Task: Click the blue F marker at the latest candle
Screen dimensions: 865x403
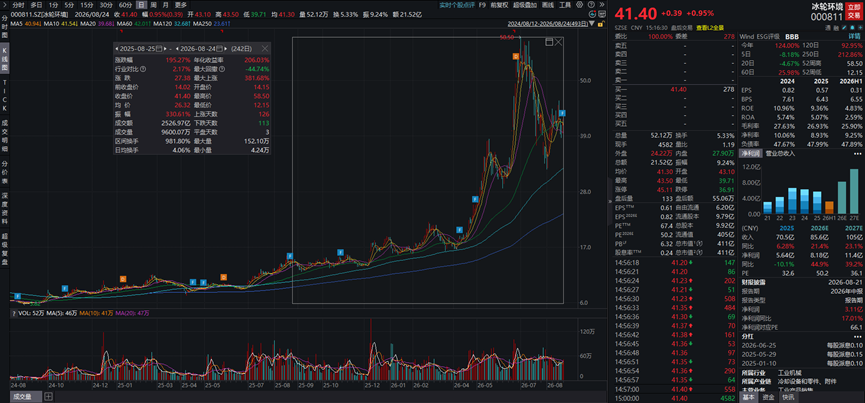Action: (562, 113)
